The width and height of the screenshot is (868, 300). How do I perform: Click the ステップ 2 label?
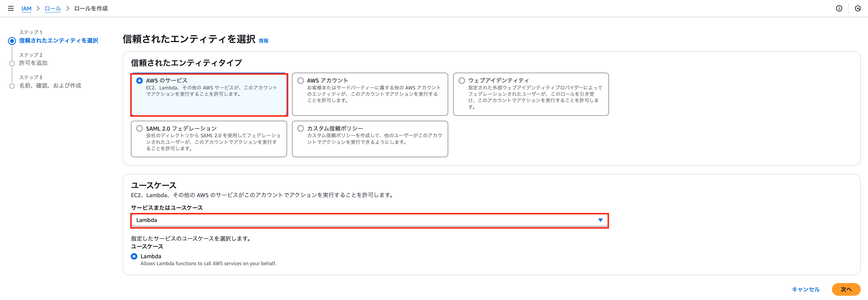31,55
